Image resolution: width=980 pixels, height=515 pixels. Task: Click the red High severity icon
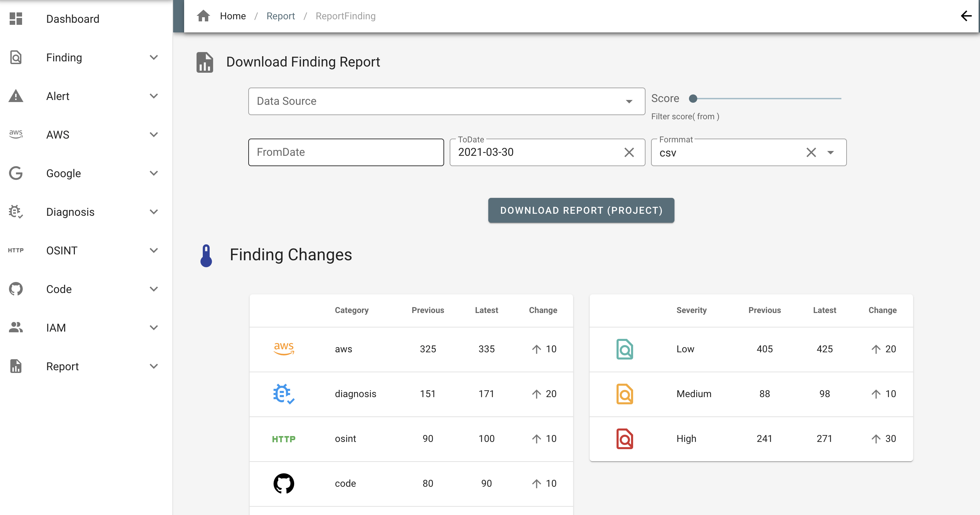point(624,438)
